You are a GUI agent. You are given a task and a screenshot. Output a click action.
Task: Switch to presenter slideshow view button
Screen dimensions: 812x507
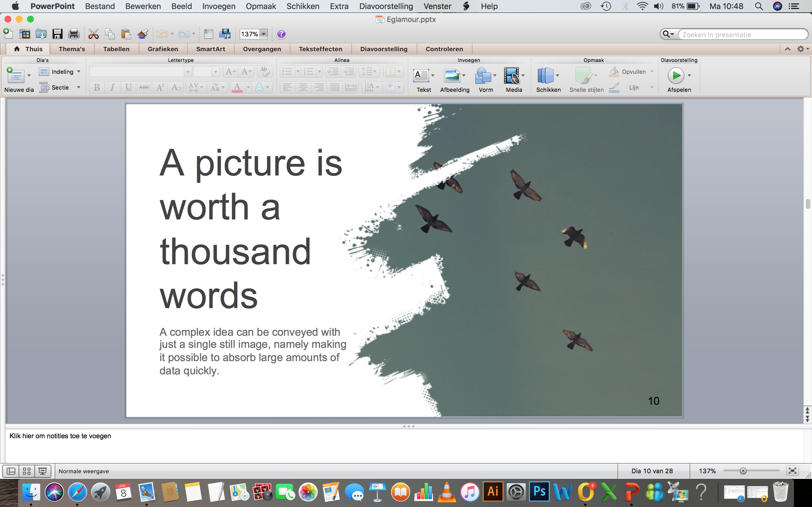43,471
